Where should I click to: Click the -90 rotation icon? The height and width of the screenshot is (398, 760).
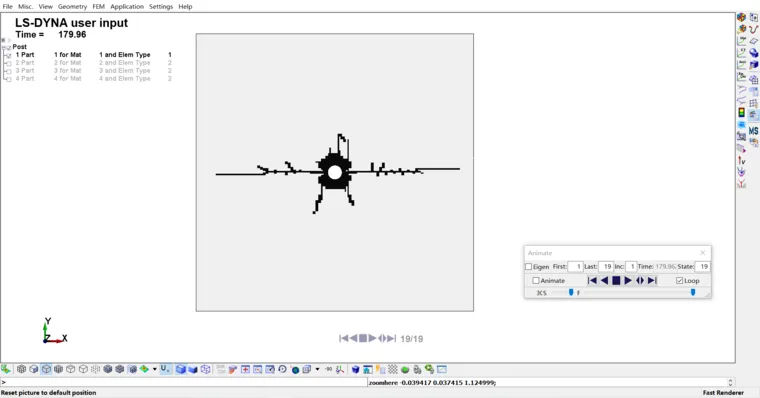[x=328, y=369]
